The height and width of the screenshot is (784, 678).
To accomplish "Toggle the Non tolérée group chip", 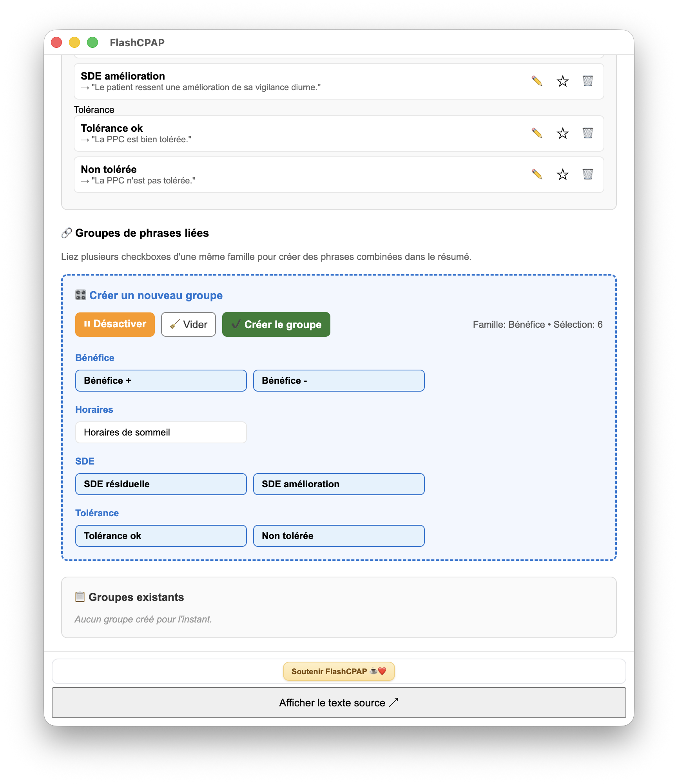I will click(339, 536).
